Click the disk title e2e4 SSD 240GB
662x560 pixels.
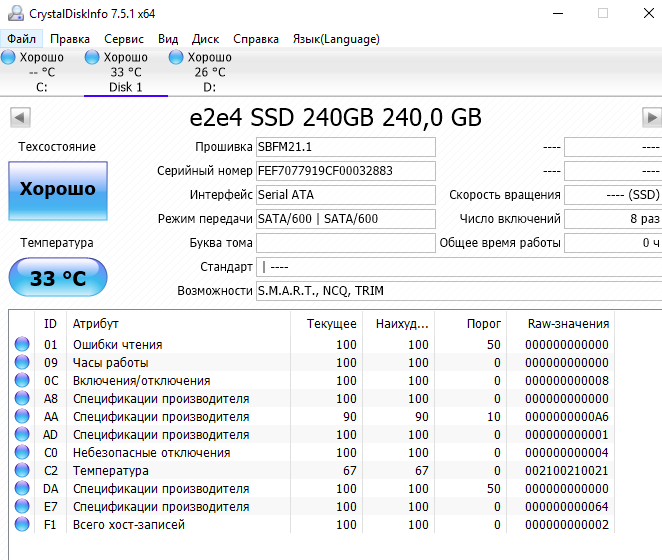pyautogui.click(x=335, y=117)
